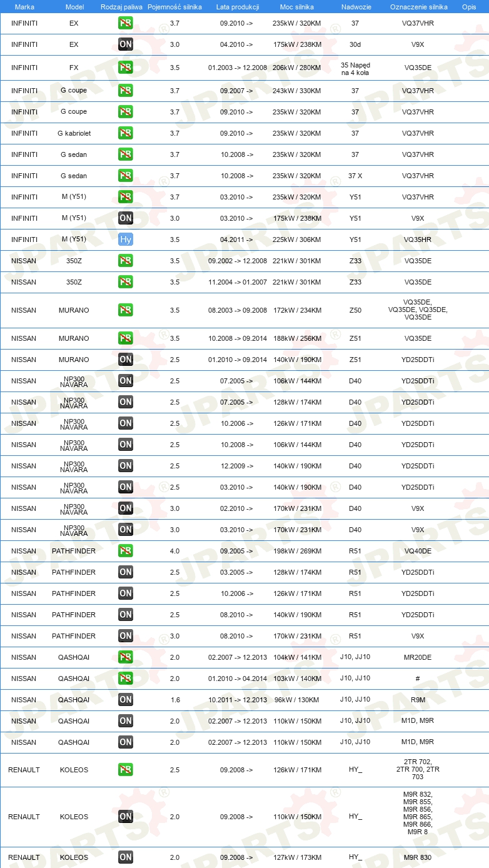Click the Nadwozie column header
489x868 pixels.
click(355, 7)
